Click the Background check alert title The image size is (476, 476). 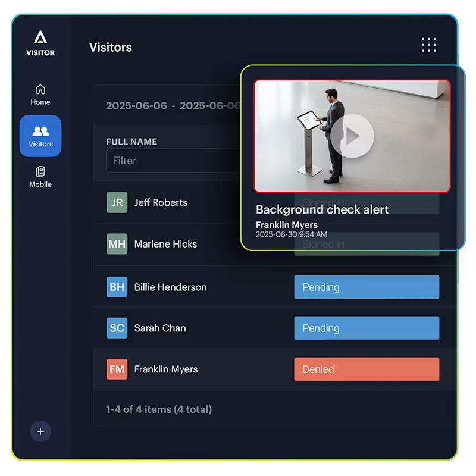pos(322,210)
